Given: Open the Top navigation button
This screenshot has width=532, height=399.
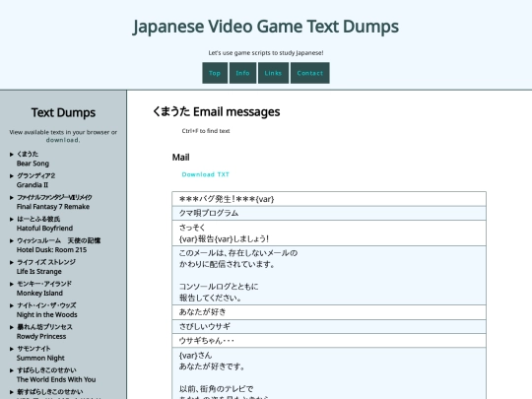Looking at the screenshot, I should 215,73.
